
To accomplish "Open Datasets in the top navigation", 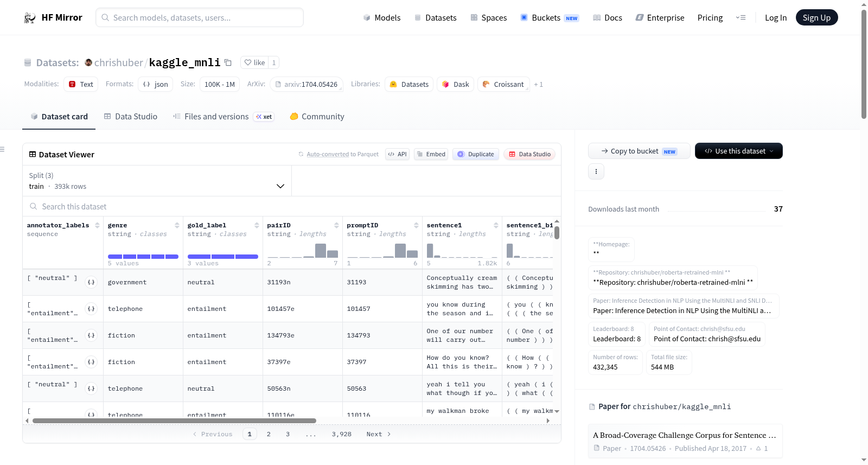I will 435,17.
